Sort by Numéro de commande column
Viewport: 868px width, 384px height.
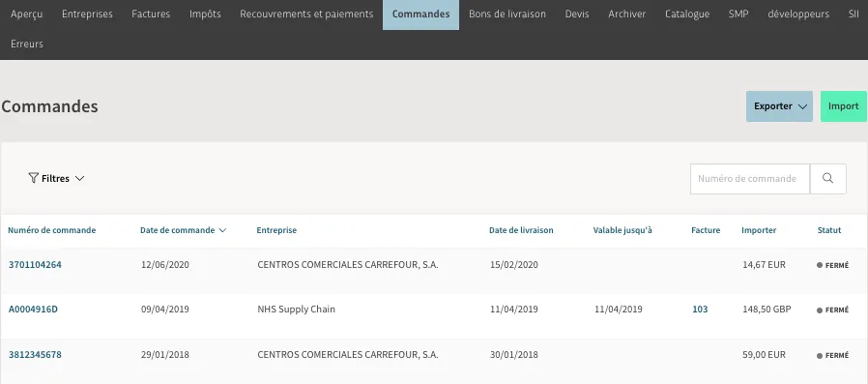click(51, 230)
